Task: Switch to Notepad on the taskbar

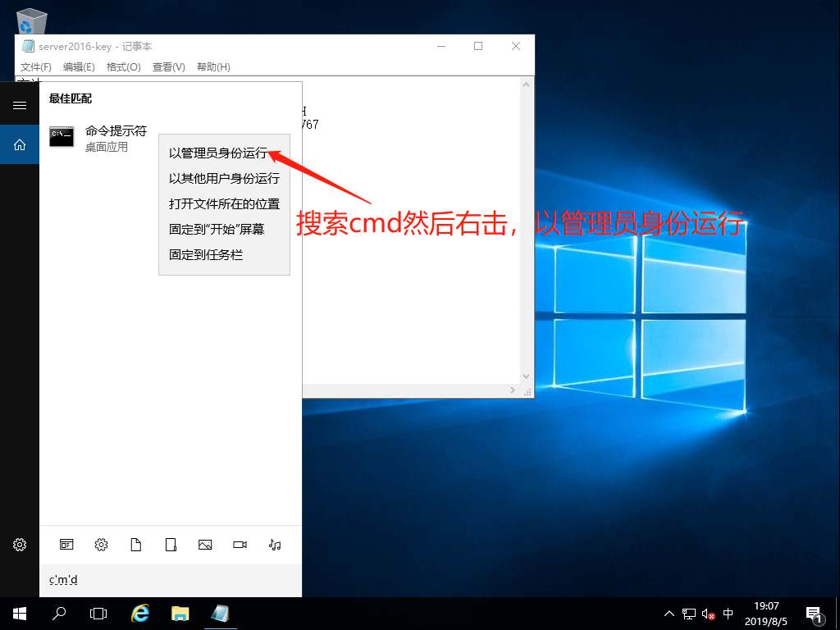Action: coord(220,614)
